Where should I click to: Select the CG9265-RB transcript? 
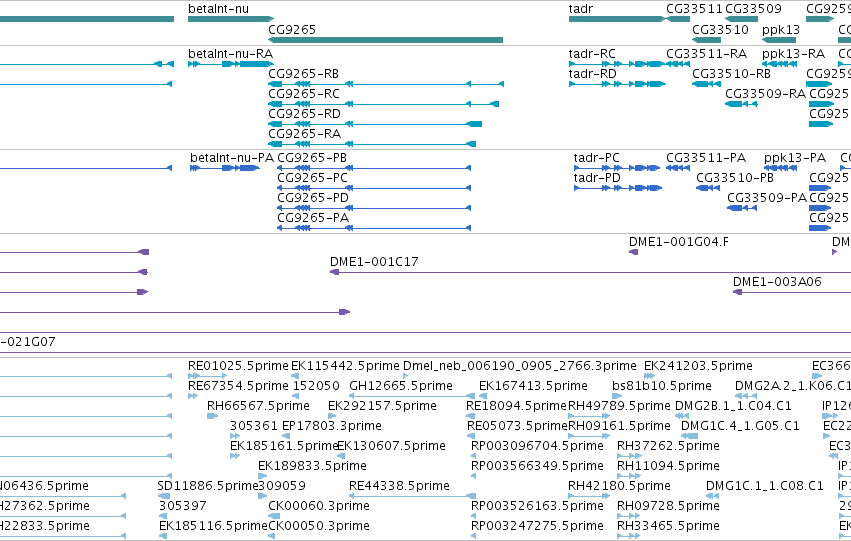[386, 84]
